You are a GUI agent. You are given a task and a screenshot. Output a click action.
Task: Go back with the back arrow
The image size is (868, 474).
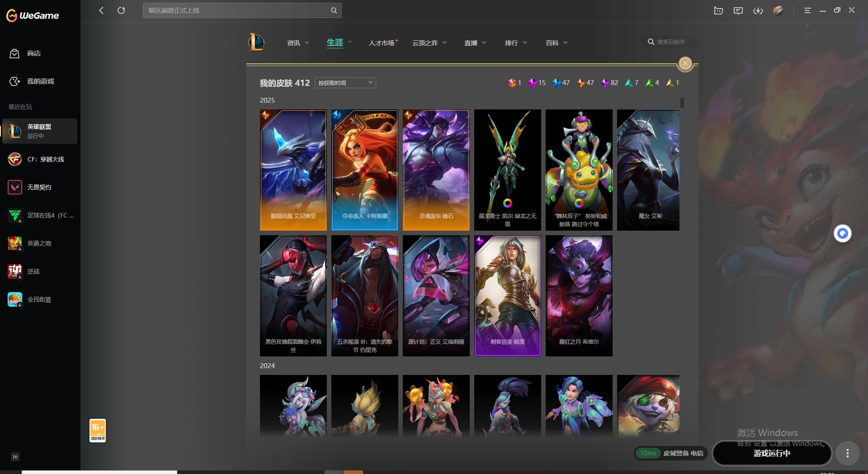tap(101, 10)
